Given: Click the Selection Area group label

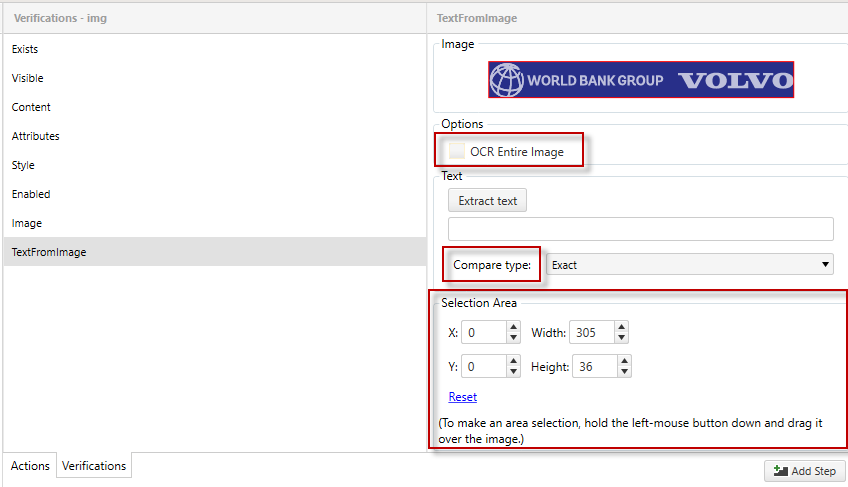Looking at the screenshot, I should (x=479, y=303).
